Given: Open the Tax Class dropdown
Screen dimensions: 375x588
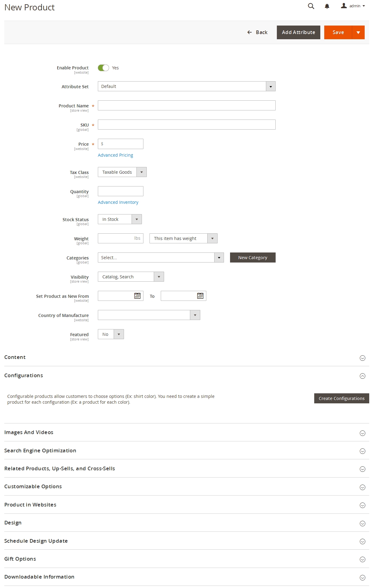Looking at the screenshot, I should click(x=122, y=172).
